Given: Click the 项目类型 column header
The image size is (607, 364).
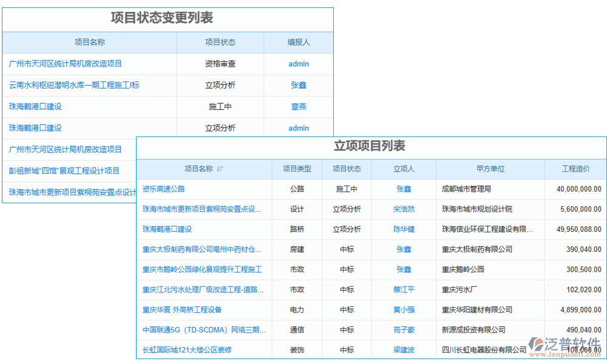Looking at the screenshot, I should 297,169.
